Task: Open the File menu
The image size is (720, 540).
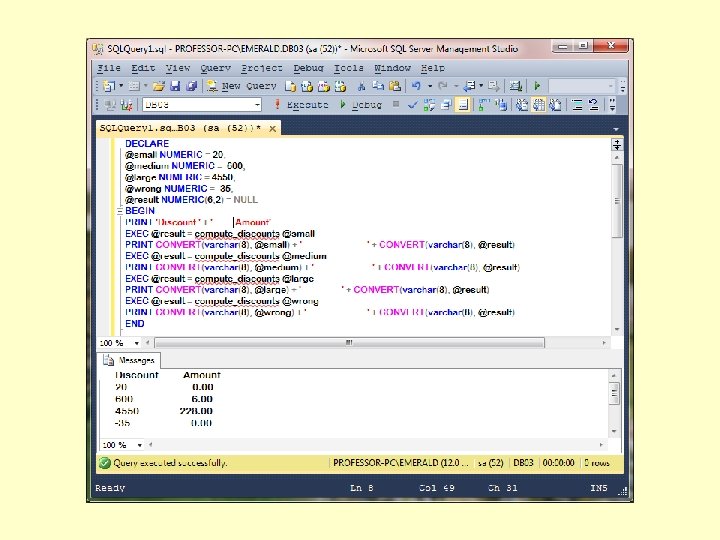Action: (x=109, y=68)
